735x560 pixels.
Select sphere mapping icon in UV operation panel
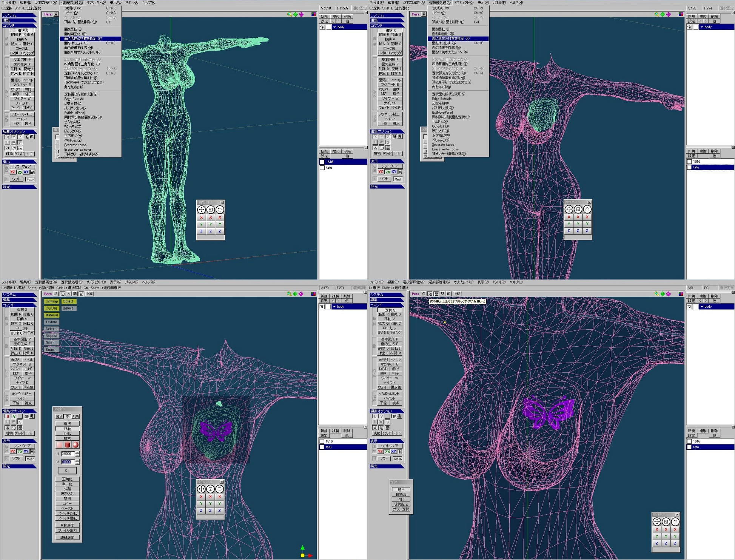(x=76, y=445)
